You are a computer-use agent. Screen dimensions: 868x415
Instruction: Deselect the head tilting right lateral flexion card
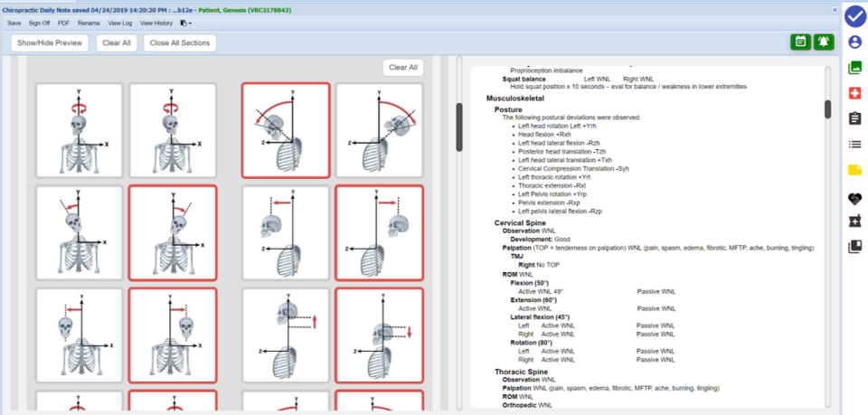173,233
